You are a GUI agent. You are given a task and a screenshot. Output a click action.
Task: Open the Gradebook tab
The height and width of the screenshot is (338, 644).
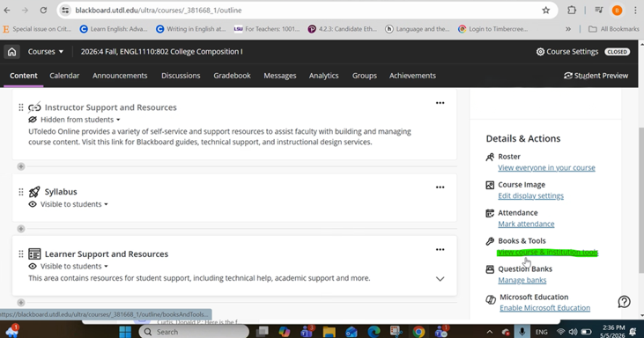click(232, 76)
